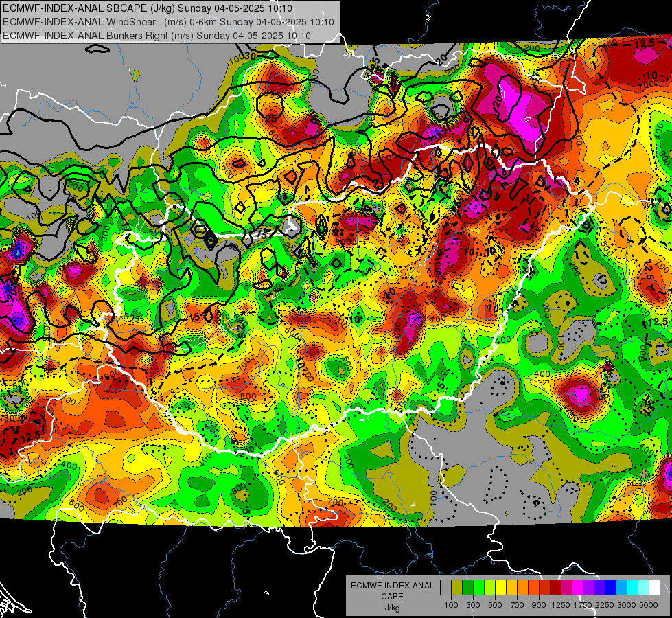Click the SBCAPE title line in header
The image size is (672, 618).
[x=148, y=8]
